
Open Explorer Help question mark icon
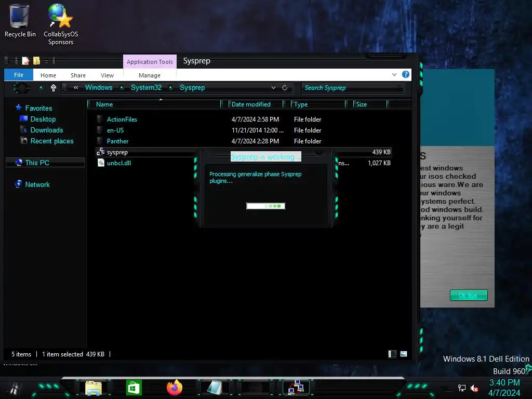[x=405, y=74]
